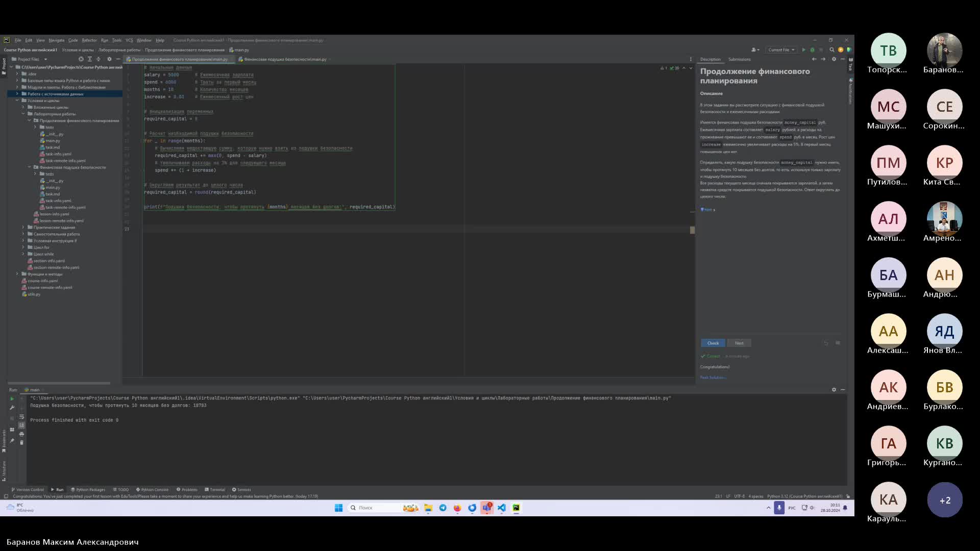Expand the Цикл while folder
This screenshot has height=551, width=980.
point(23,254)
